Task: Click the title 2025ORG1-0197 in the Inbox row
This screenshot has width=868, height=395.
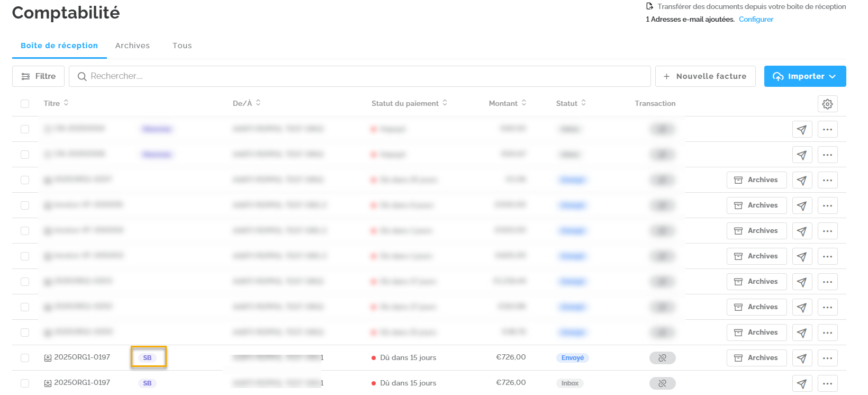Action: click(82, 383)
